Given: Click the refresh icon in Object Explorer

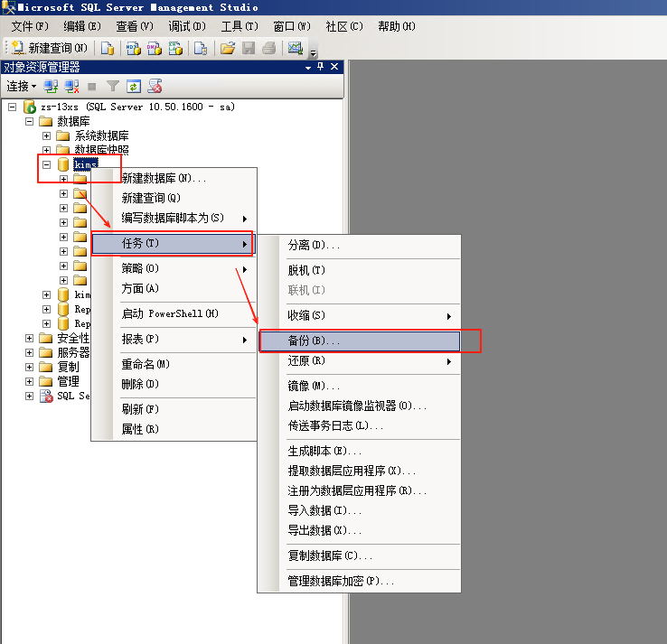Looking at the screenshot, I should pos(134,87).
